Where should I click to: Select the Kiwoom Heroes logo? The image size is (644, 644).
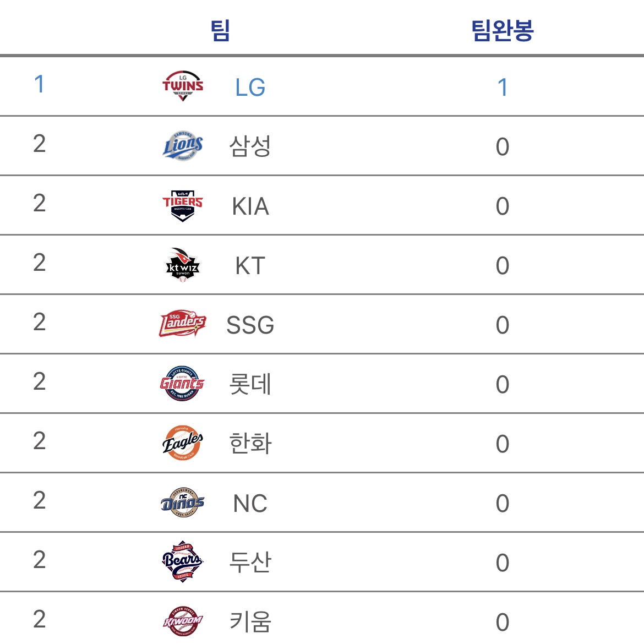tap(183, 621)
